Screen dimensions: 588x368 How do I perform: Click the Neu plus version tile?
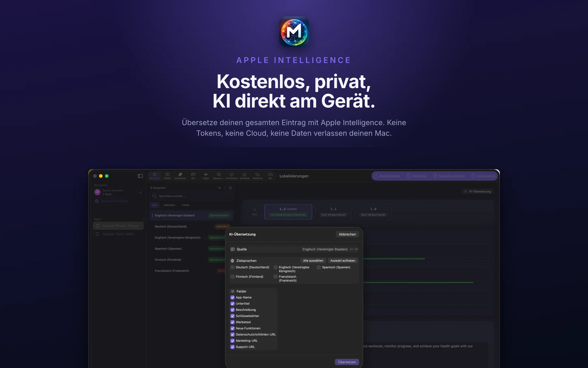click(254, 212)
